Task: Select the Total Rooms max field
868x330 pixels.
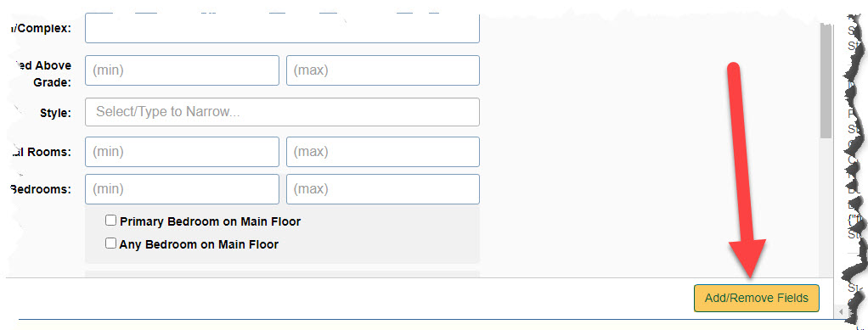Action: (x=382, y=152)
